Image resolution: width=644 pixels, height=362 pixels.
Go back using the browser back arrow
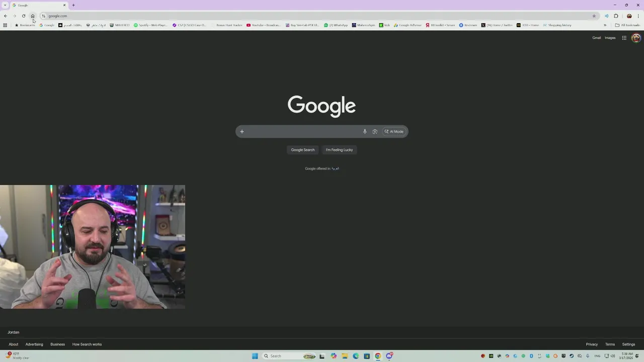pos(6,16)
